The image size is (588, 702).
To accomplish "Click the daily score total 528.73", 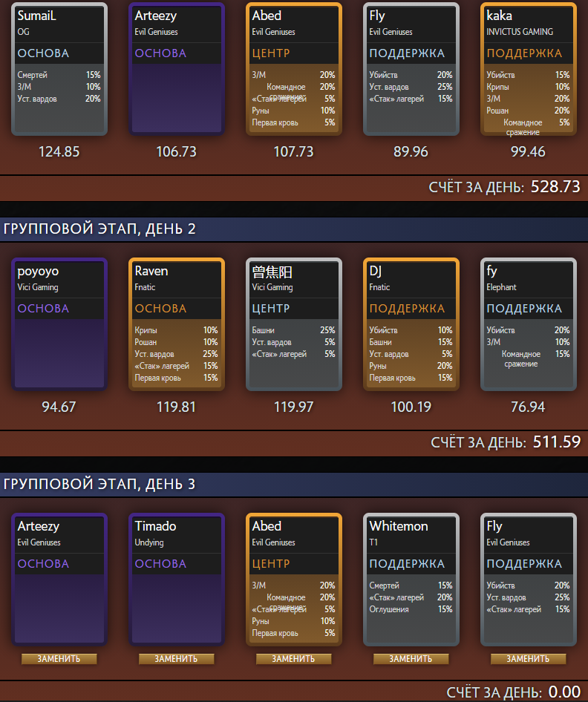I will click(555, 187).
